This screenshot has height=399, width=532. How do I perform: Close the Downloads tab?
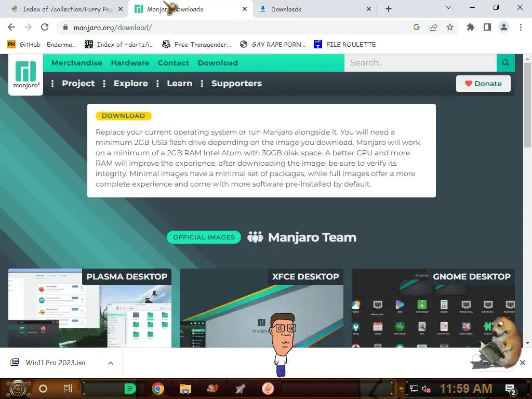[x=369, y=9]
